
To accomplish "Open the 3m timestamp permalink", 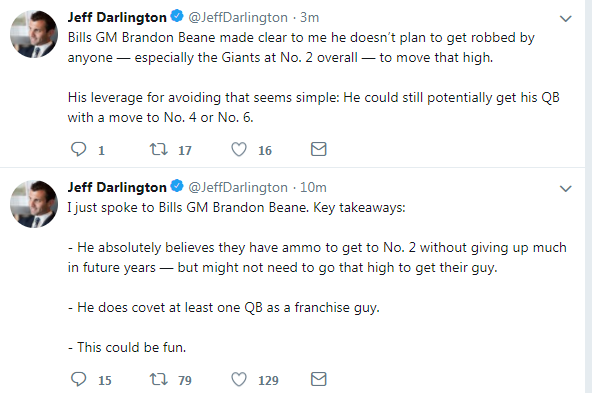I will coord(309,17).
